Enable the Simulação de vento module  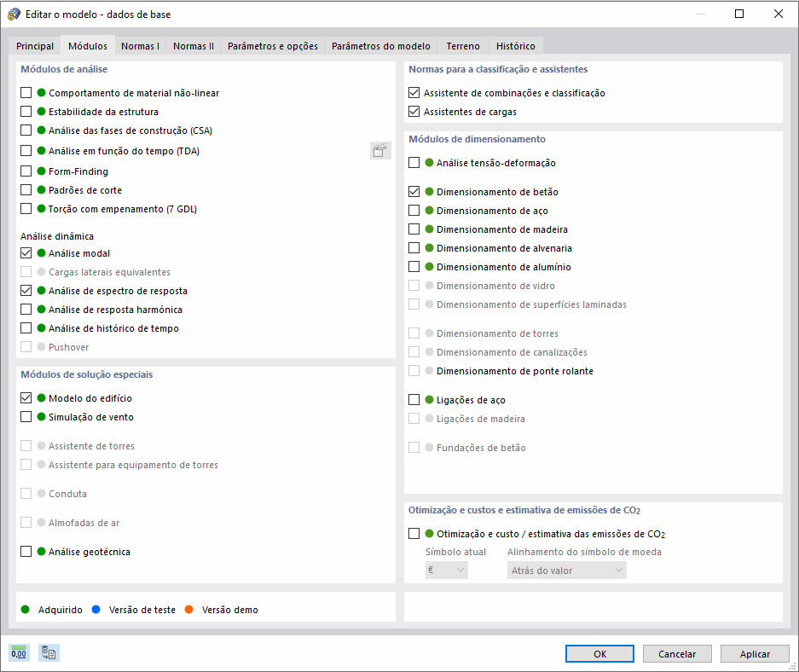click(25, 417)
